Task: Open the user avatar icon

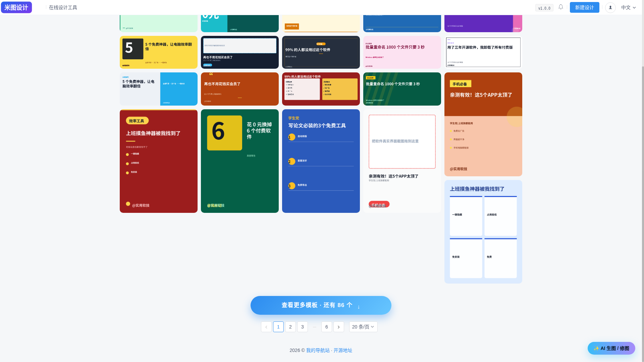Action: 610,7
